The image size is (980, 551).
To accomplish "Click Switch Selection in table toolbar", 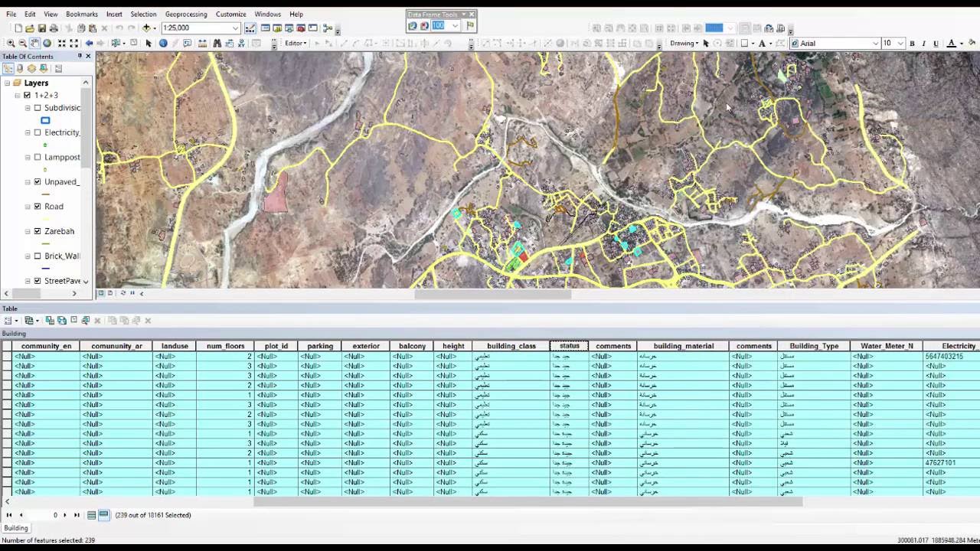I will pos(62,320).
